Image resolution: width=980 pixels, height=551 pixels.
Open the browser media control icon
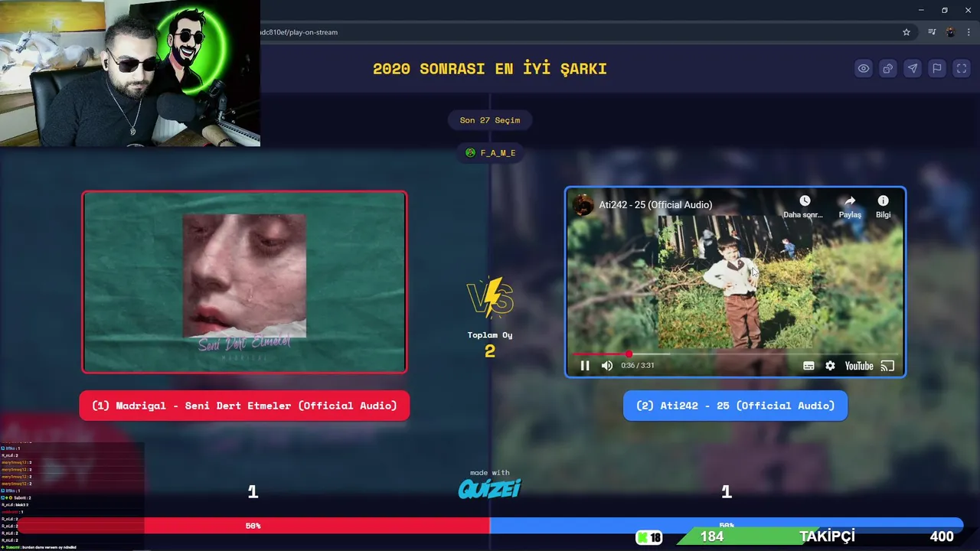point(932,32)
